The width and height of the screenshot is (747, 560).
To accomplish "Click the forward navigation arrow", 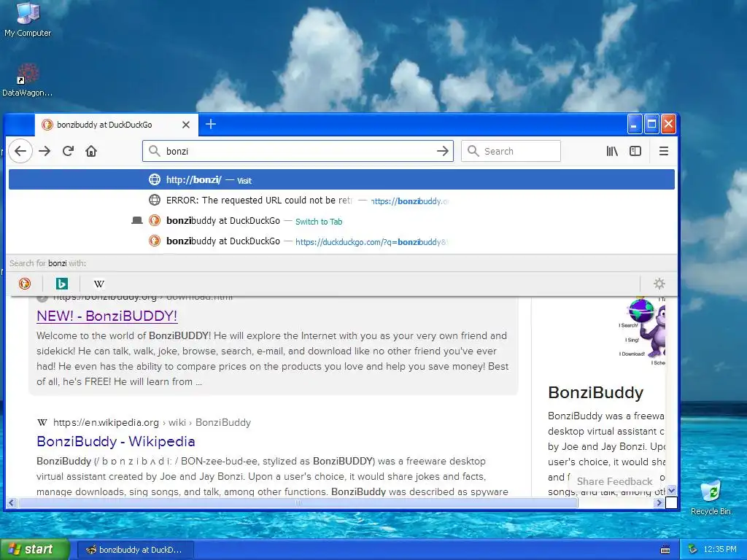I will click(44, 152).
